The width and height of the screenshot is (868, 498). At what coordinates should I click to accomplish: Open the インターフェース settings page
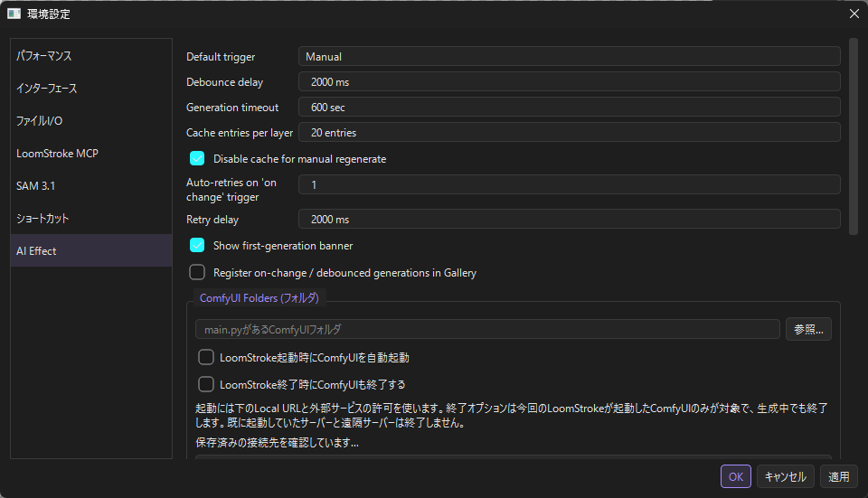pyautogui.click(x=91, y=88)
